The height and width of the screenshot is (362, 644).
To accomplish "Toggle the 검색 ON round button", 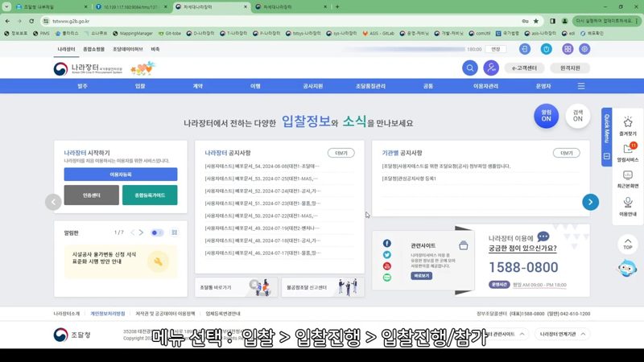I will click(578, 116).
